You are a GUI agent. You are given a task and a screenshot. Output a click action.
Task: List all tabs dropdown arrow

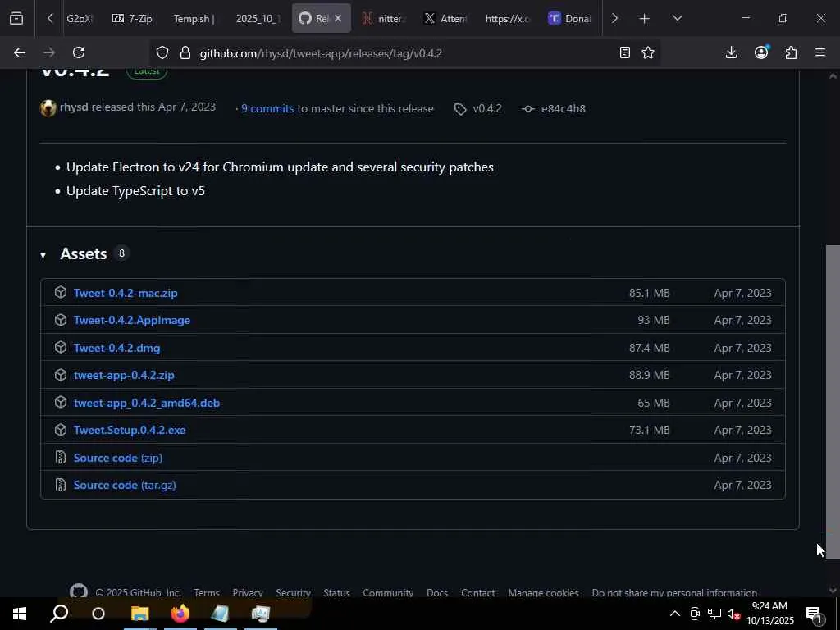(x=678, y=19)
